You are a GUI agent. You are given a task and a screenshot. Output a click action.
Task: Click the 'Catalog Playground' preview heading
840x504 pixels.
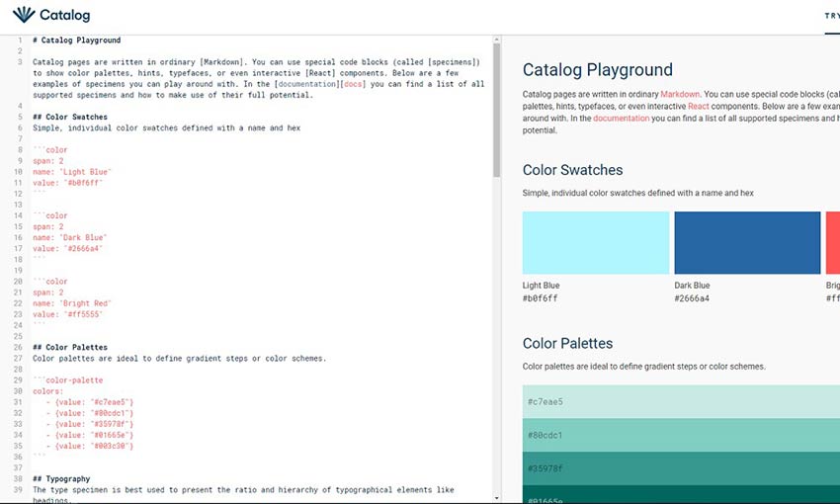click(597, 69)
